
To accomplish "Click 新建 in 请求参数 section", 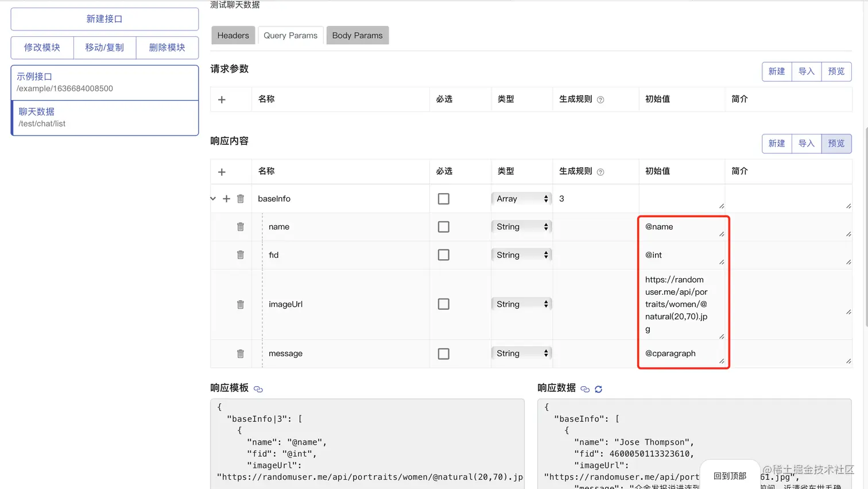I will (777, 71).
